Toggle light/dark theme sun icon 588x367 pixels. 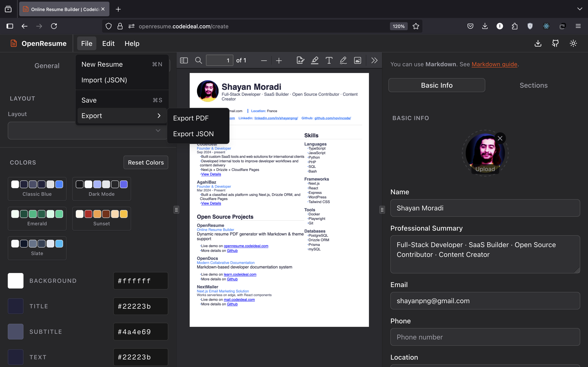573,43
